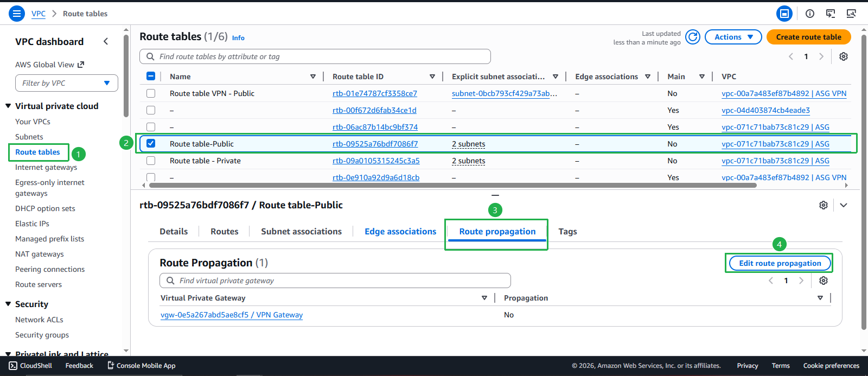
Task: Check the rtb-06ac87b14bc9bf374 row checkbox
Action: coord(151,127)
